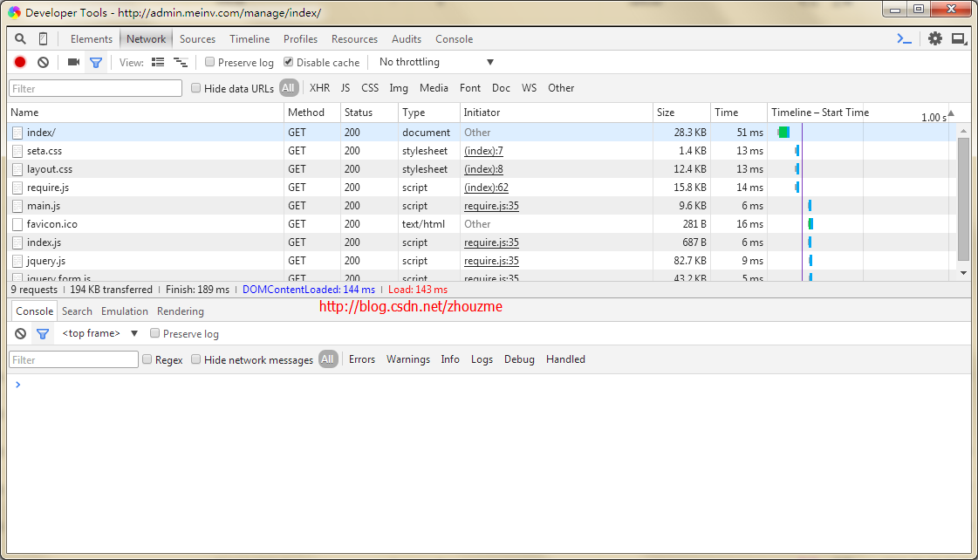Open require.js:35 initiator link for main.js
This screenshot has height=560, width=978.
coord(491,206)
